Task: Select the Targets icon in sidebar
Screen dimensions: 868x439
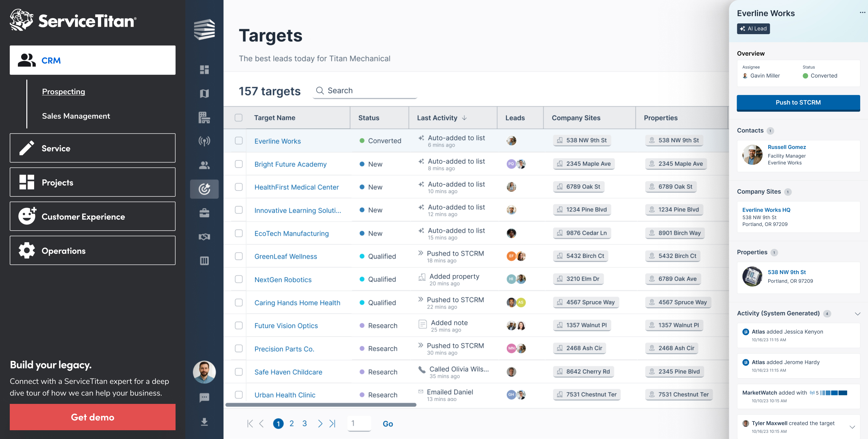Action: click(204, 189)
